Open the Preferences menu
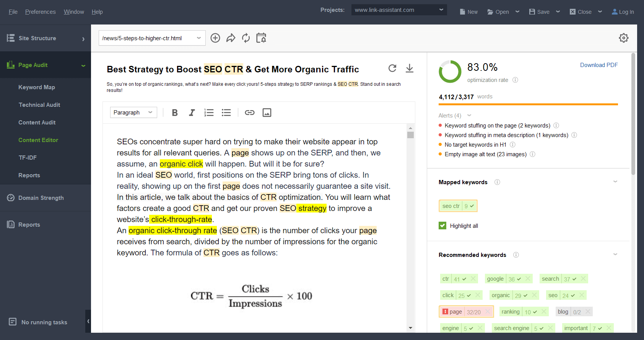 41,12
